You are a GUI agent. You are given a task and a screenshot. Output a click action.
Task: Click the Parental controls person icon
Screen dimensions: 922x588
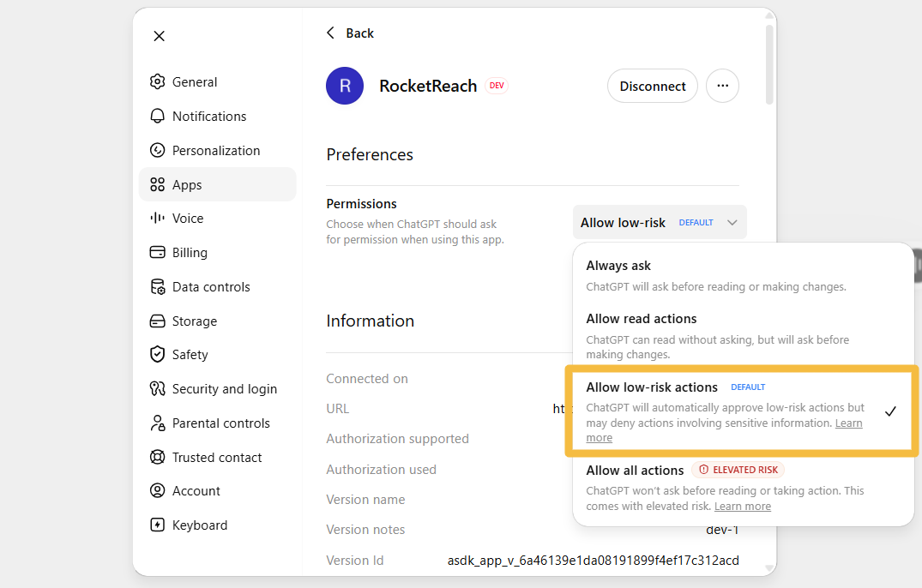coord(157,423)
